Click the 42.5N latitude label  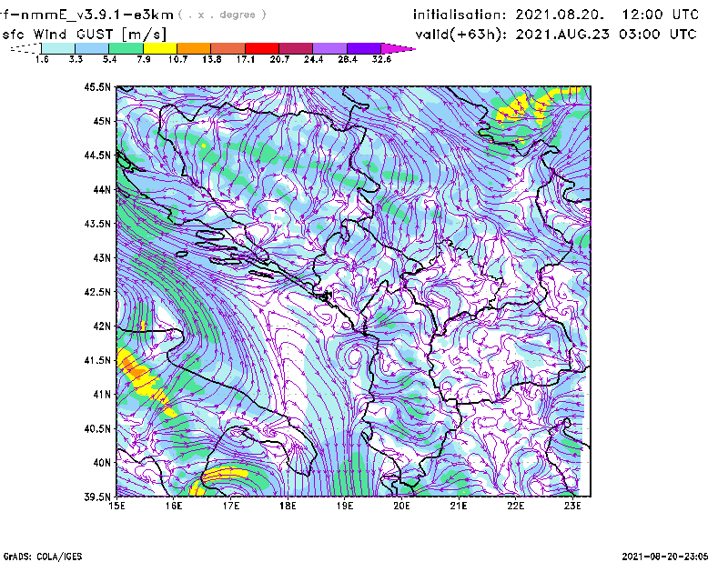tap(97, 292)
